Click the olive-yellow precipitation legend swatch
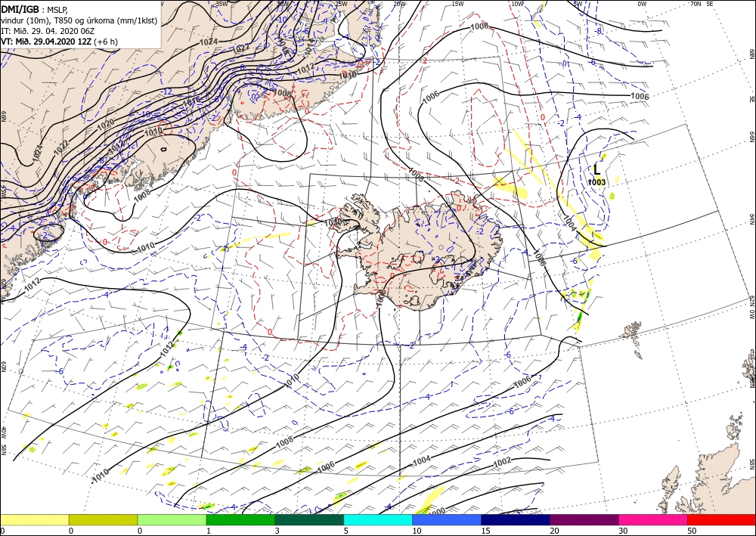The image size is (756, 536). [103, 519]
